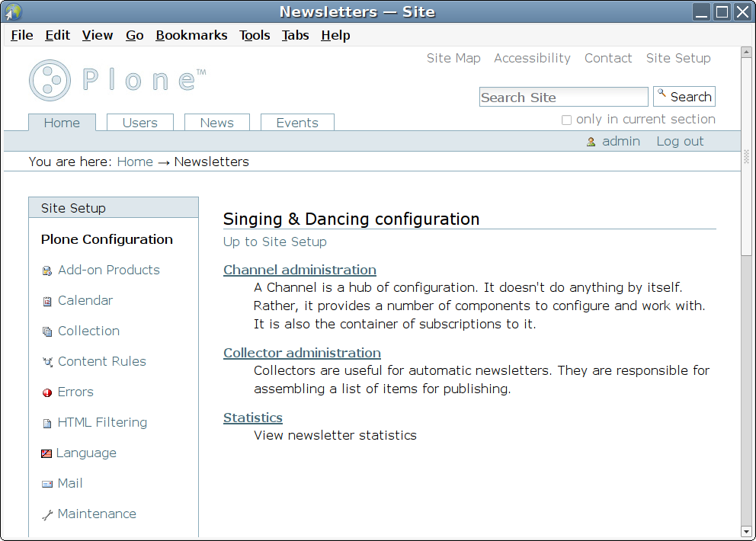Viewport: 756px width, 541px height.
Task: Click the scrollbar down arrow
Action: [x=747, y=531]
